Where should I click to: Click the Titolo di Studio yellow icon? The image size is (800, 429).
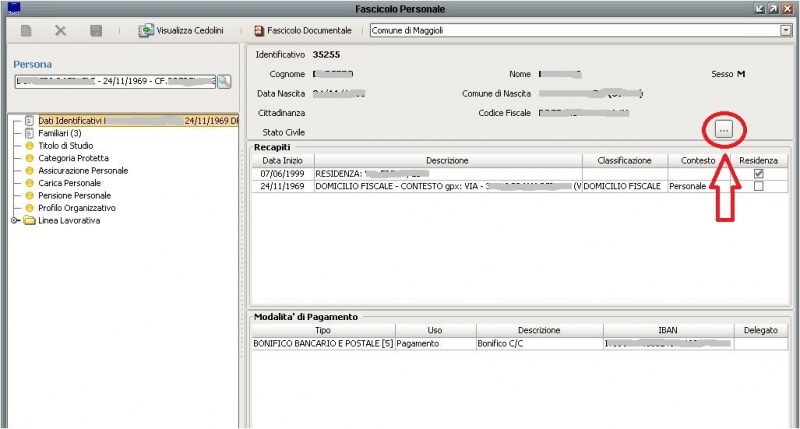coord(30,146)
